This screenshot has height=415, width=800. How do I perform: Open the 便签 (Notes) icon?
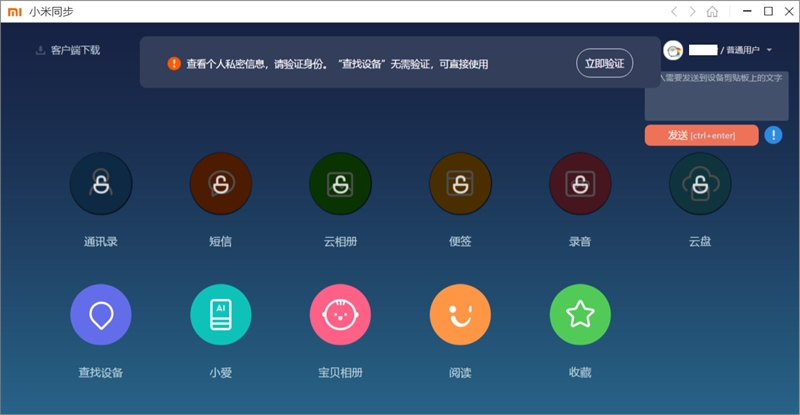(x=460, y=184)
